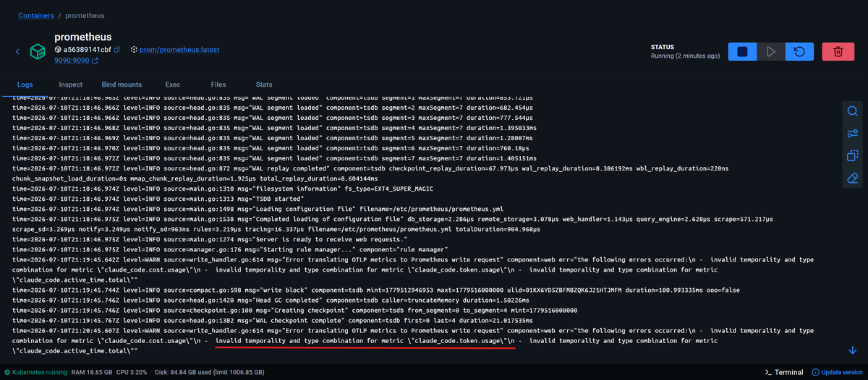Open port 9090 external link icon
Screen dimensions: 868x380
pos(95,61)
